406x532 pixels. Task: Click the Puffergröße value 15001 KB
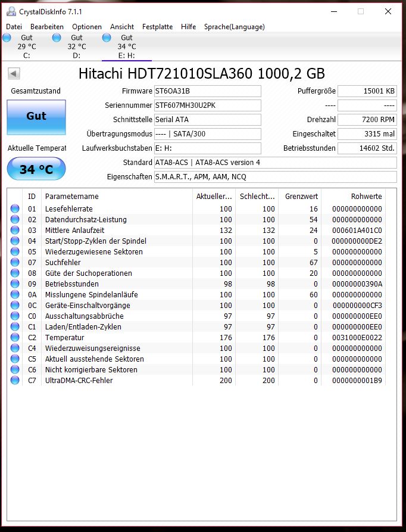(367, 91)
